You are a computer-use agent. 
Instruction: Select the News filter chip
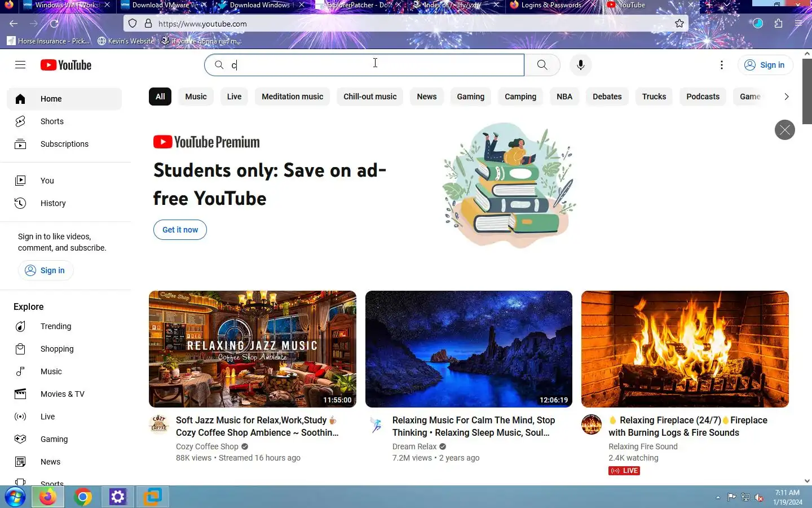tap(427, 97)
